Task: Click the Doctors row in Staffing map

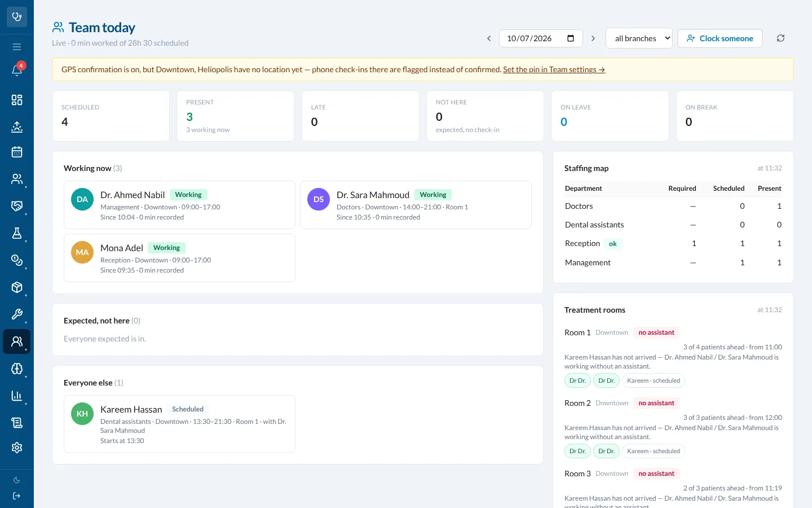Action: click(673, 206)
